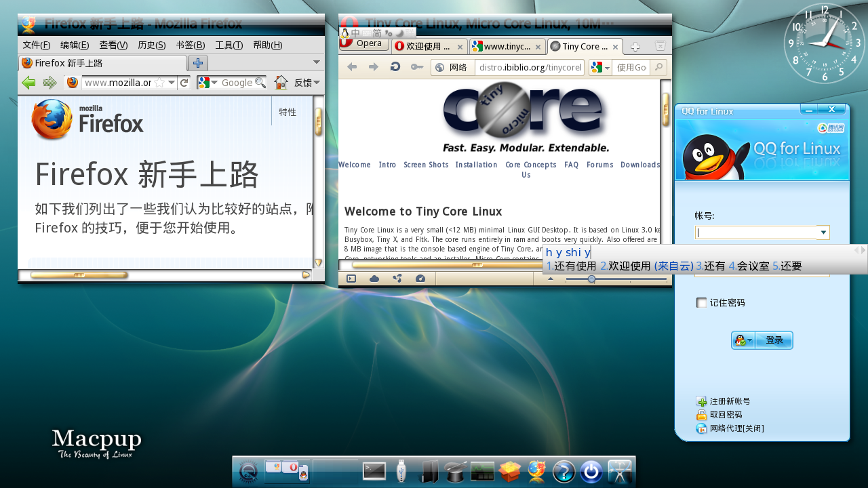Click the Firefox back arrow button

[x=28, y=83]
